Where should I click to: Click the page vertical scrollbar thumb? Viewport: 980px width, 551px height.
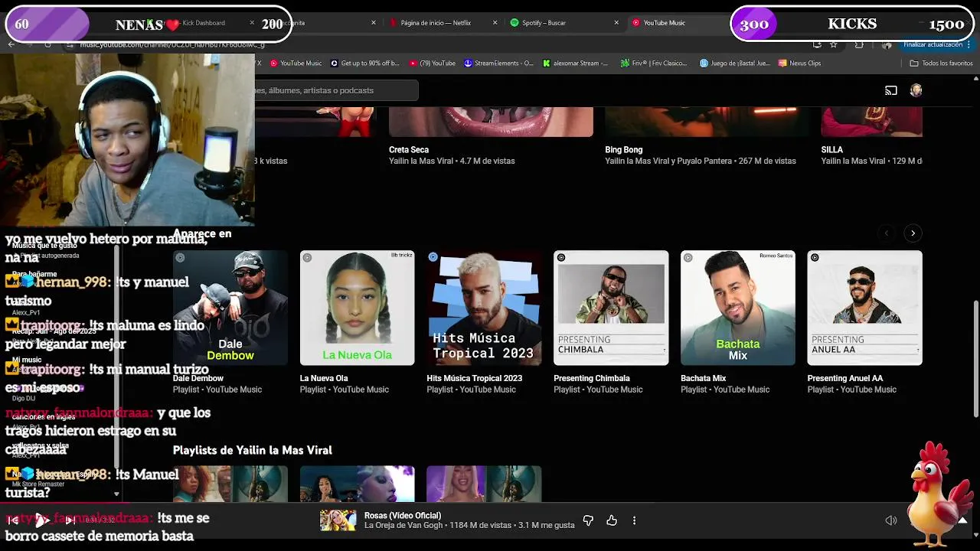click(x=975, y=358)
